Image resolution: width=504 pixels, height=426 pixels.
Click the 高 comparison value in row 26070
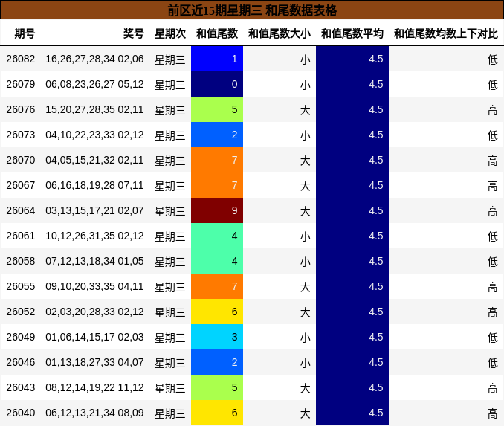492,161
